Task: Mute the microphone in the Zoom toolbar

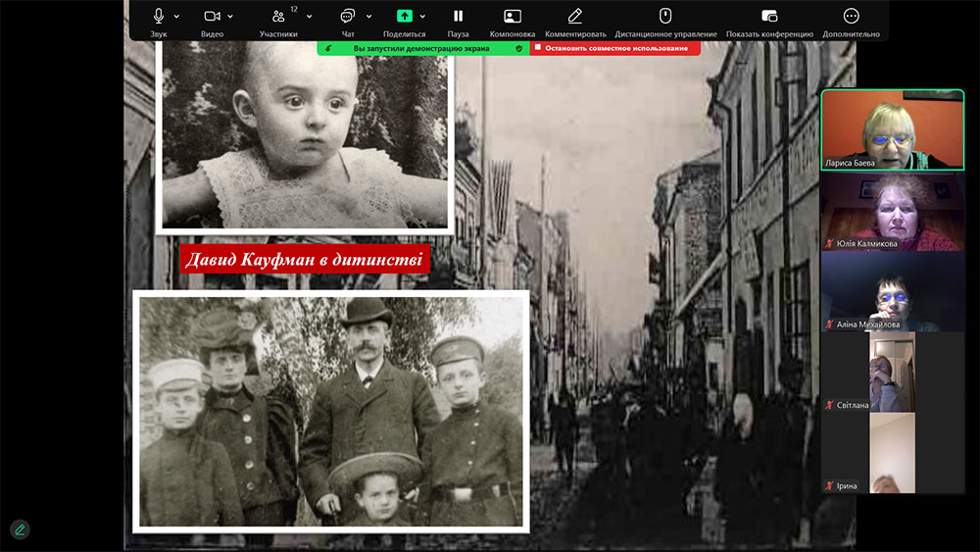Action: point(159,17)
